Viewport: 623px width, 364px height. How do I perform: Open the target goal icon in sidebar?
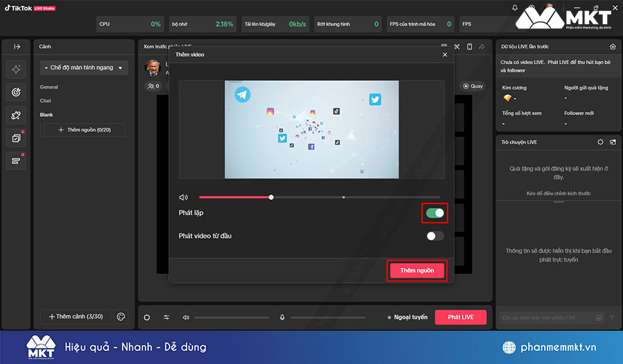coord(17,92)
